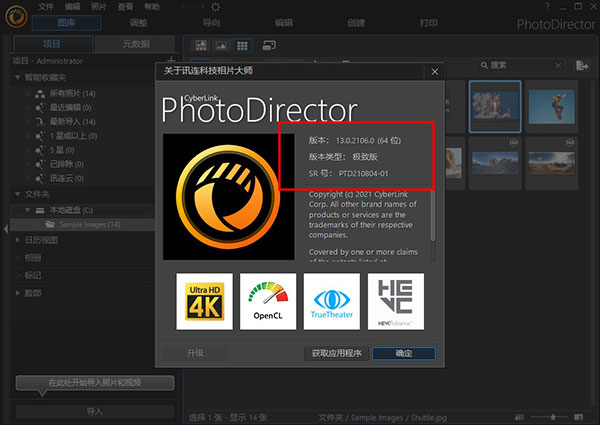Click the 导入 button

coord(95,412)
